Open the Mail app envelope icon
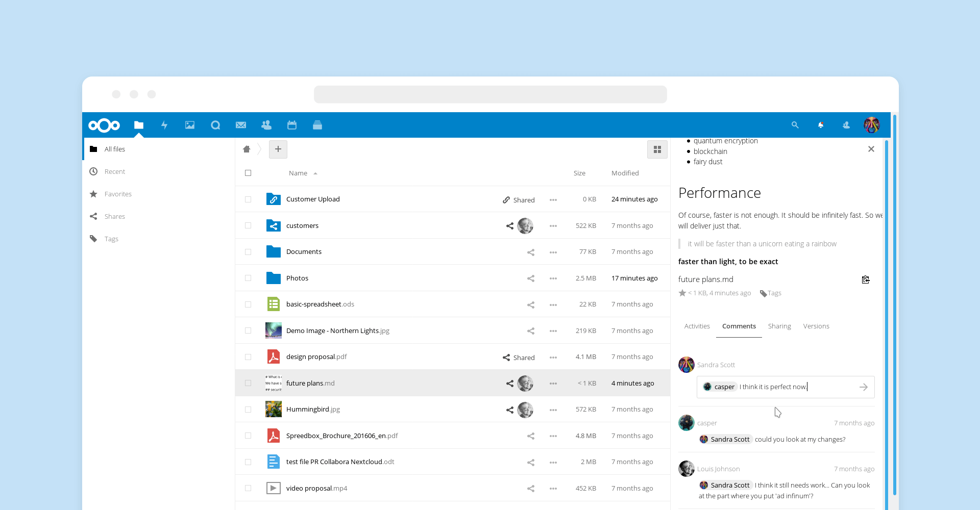The image size is (980, 510). [x=241, y=125]
